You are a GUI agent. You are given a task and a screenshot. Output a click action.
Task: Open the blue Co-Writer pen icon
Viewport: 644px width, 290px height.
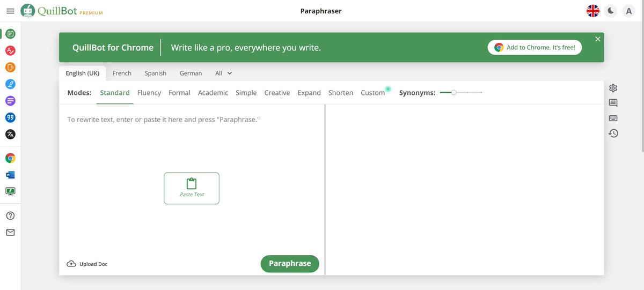10,84
